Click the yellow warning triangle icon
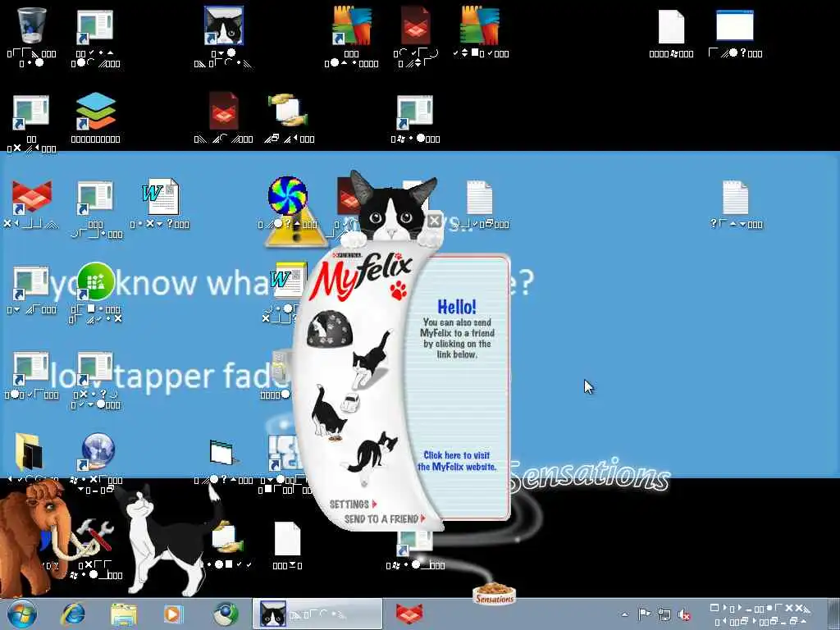 295,231
